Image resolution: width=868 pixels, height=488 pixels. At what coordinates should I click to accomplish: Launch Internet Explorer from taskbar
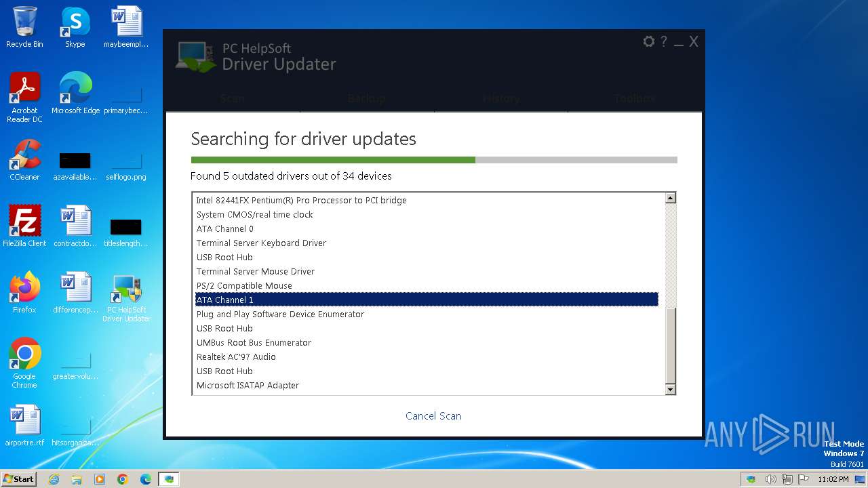[54, 479]
